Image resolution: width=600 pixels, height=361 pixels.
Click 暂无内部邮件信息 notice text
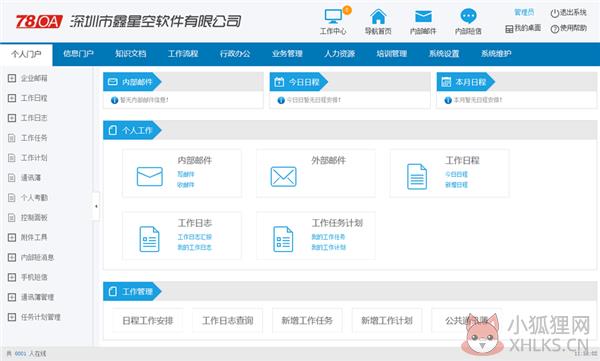[x=144, y=100]
